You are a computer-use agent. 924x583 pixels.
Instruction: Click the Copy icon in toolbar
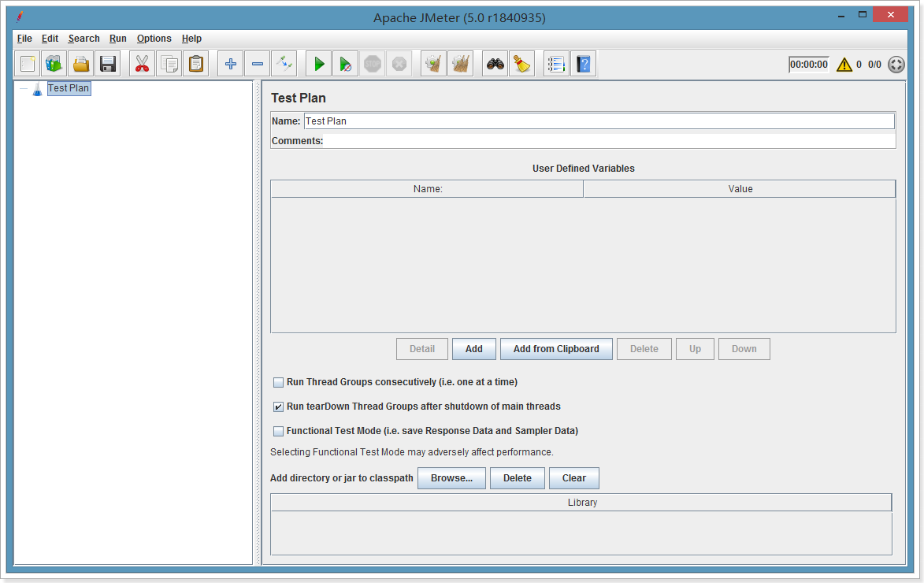coord(169,64)
